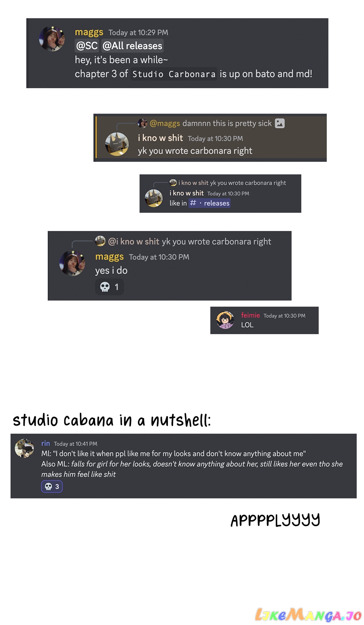The width and height of the screenshot is (364, 625).
Task: Click the small reply avatar above 'like in'
Action: [173, 182]
